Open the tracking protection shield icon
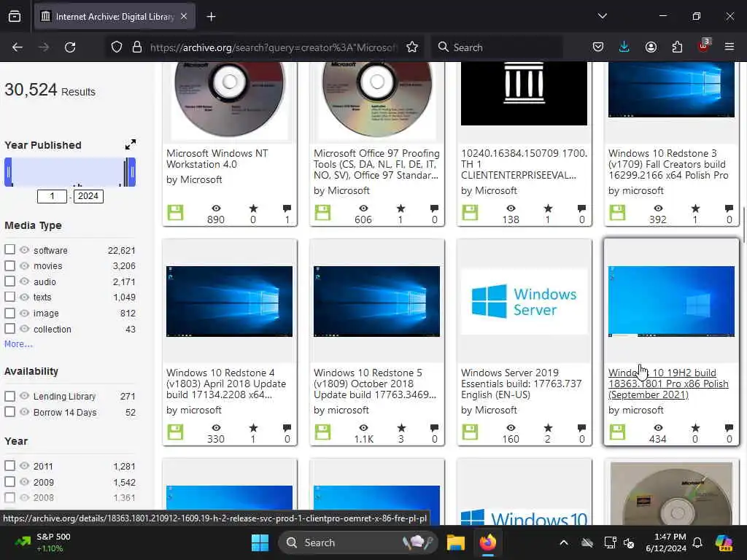Screen dimensions: 747x560 (x=117, y=47)
